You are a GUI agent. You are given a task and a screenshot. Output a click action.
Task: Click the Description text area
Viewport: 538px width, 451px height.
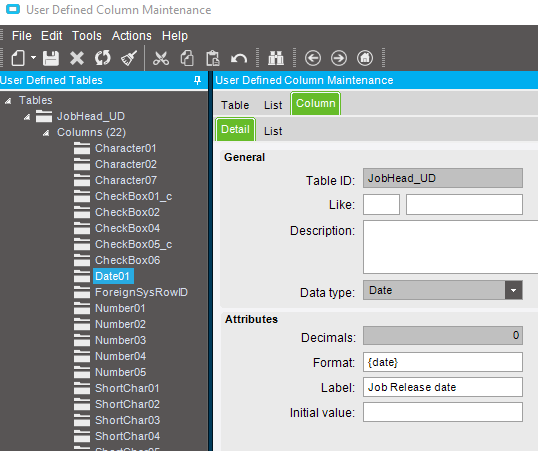[451, 247]
